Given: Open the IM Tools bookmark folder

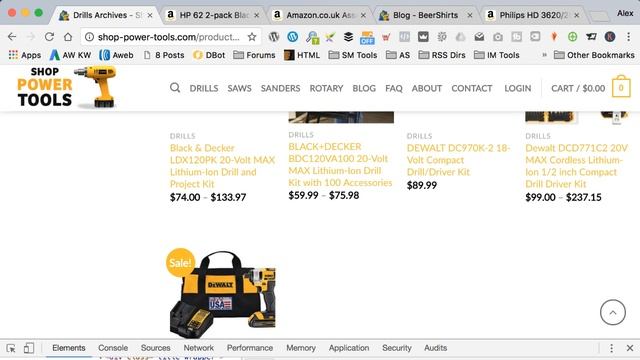Looking at the screenshot, I should 496,55.
